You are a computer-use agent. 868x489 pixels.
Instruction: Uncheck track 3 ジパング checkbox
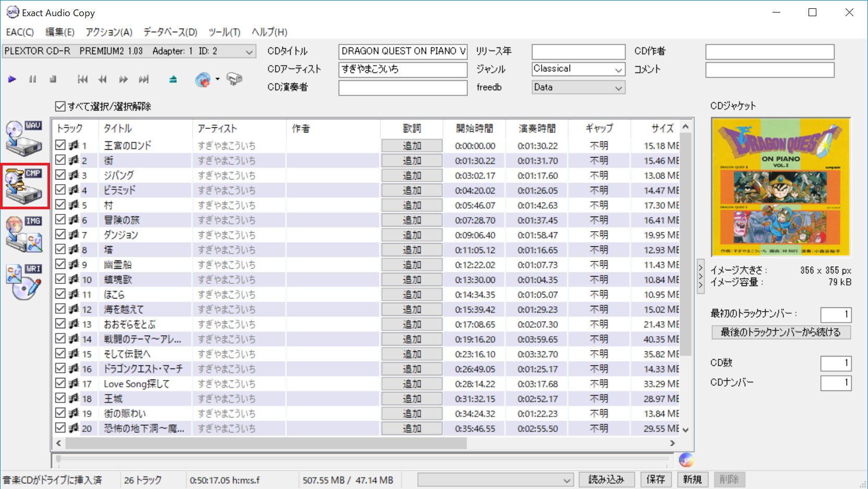tap(61, 175)
